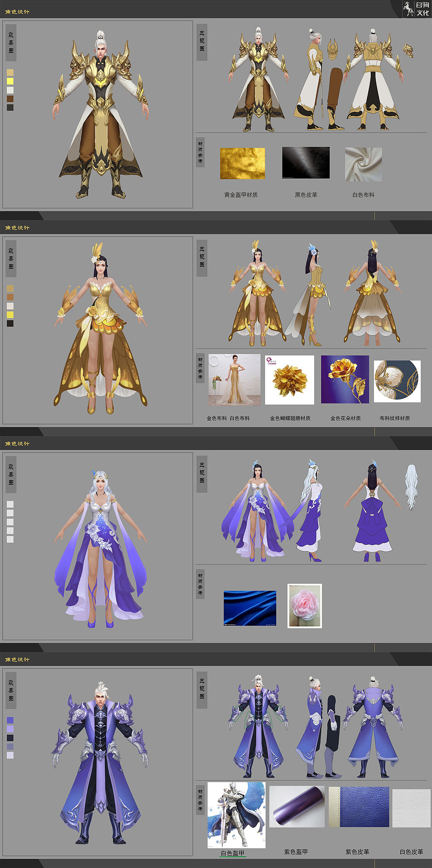Image resolution: width=432 pixels, height=868 pixels.
Task: Open the purple metallic cylinder reference
Action: tap(297, 807)
